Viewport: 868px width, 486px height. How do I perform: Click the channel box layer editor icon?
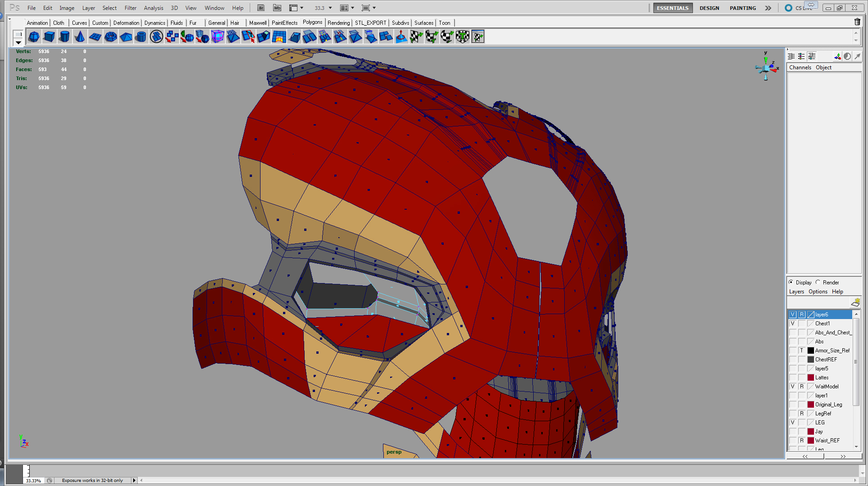click(812, 56)
